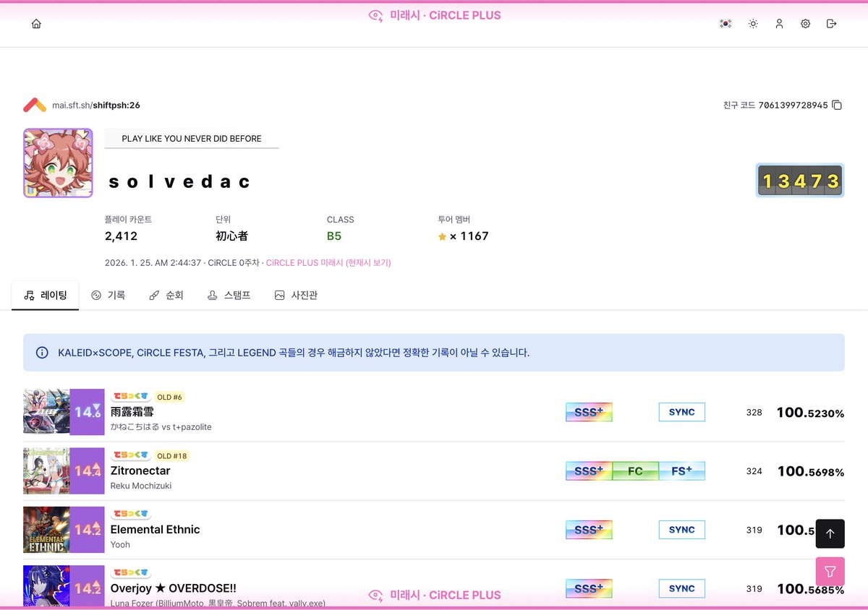
Task: Toggle the SYNC badge on 雨露霜雪
Action: click(x=681, y=411)
